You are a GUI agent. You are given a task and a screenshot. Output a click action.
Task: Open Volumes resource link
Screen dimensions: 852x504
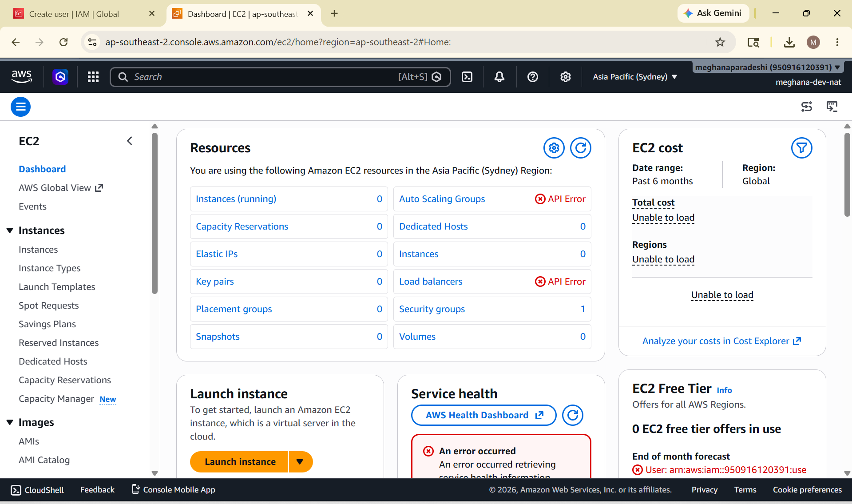tap(417, 337)
